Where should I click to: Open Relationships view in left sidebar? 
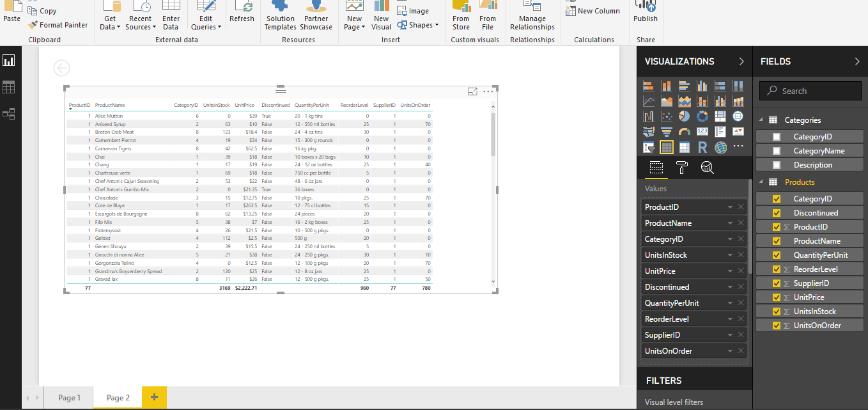point(9,113)
